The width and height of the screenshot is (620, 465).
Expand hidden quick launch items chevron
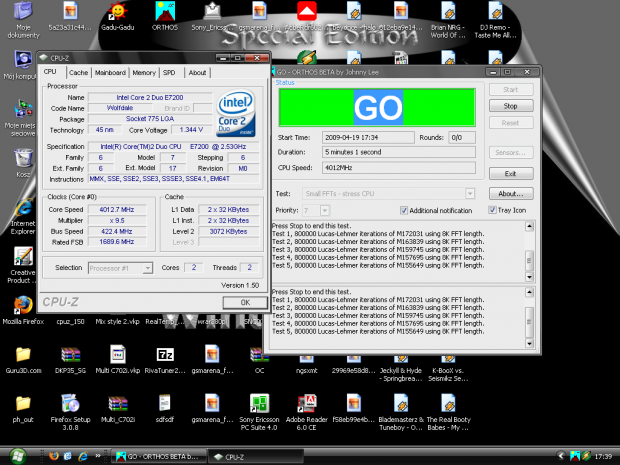[x=98, y=456]
